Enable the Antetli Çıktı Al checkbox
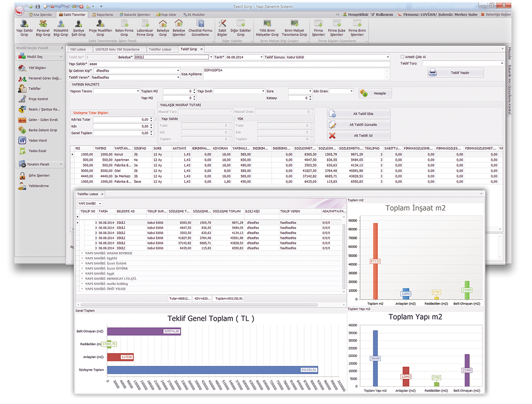532x404 pixels. pos(403,57)
